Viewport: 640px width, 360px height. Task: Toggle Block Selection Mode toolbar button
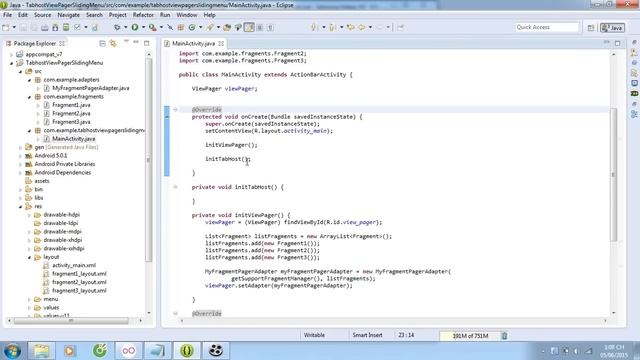[260, 27]
